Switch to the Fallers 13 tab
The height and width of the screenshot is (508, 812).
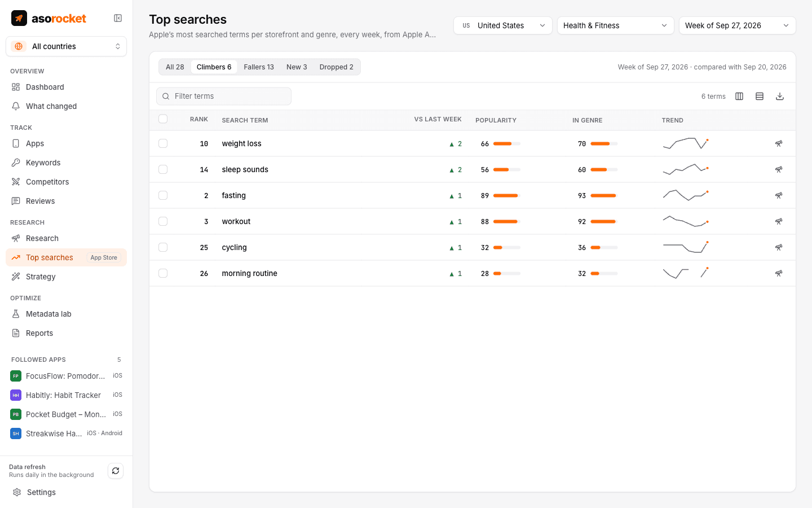[259, 67]
